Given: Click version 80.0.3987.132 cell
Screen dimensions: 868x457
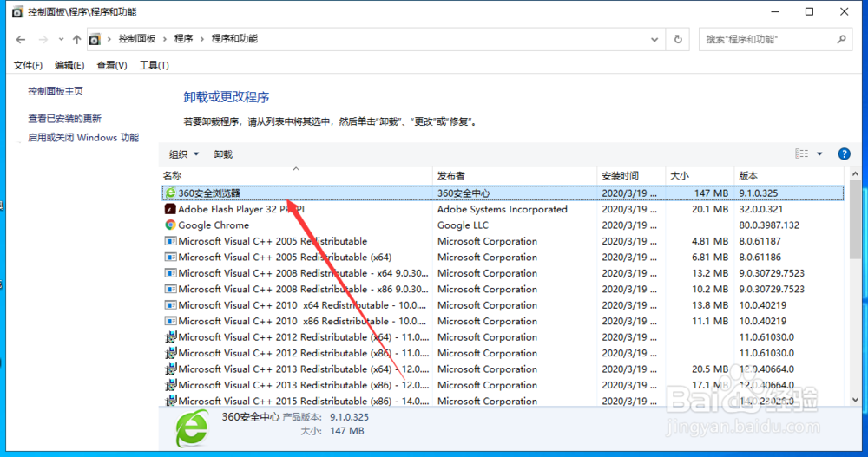Looking at the screenshot, I should (769, 225).
